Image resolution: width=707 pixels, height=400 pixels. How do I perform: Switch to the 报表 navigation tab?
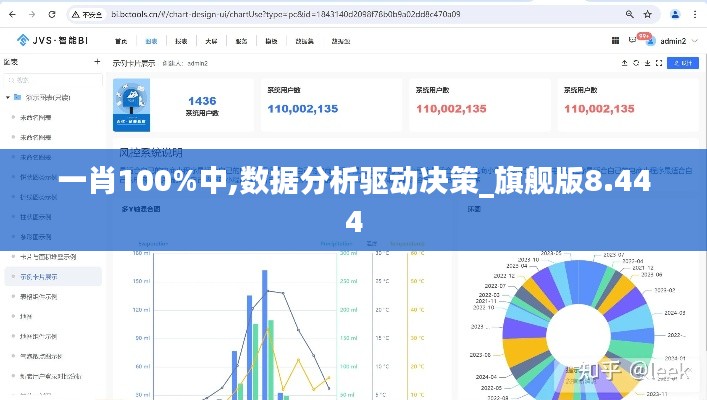coord(181,41)
